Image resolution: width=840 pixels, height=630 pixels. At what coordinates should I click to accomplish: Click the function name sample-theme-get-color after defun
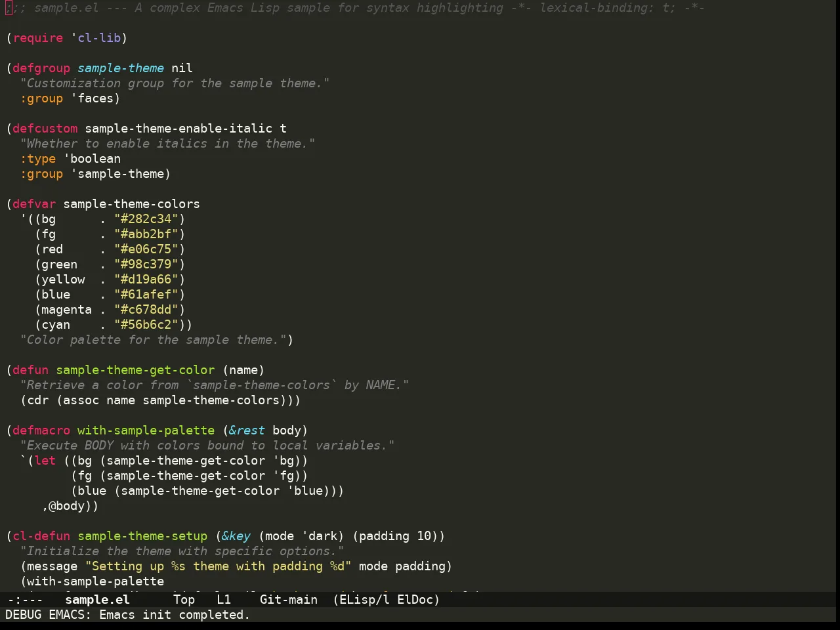pos(135,370)
